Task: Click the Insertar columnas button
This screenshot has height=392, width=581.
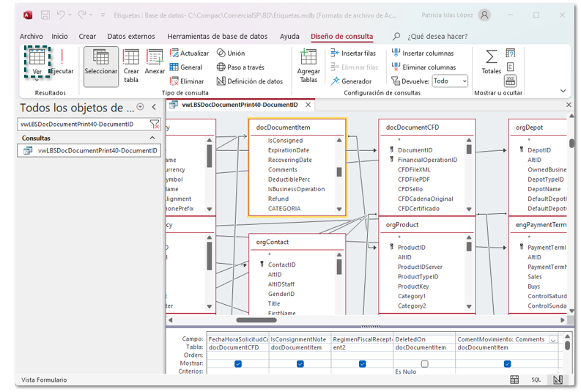Action: (x=422, y=53)
